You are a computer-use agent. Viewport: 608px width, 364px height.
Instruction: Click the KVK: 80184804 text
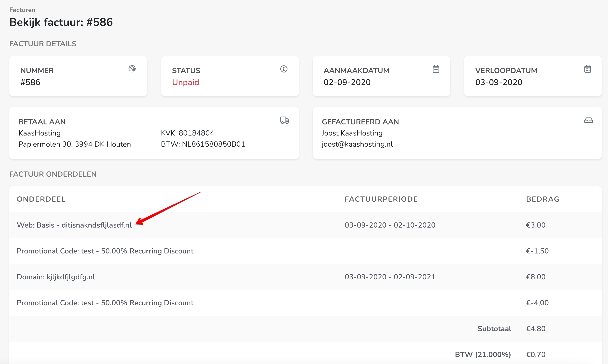pos(187,133)
